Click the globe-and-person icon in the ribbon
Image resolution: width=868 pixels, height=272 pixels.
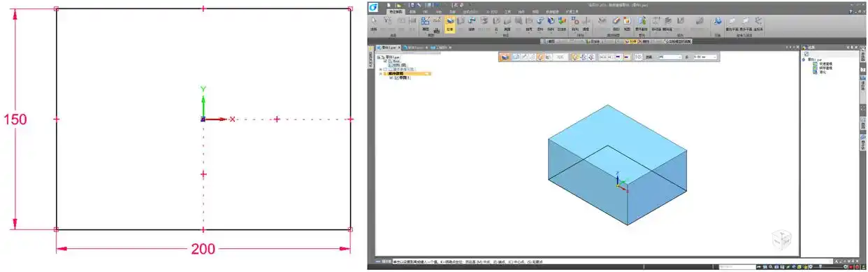click(717, 22)
